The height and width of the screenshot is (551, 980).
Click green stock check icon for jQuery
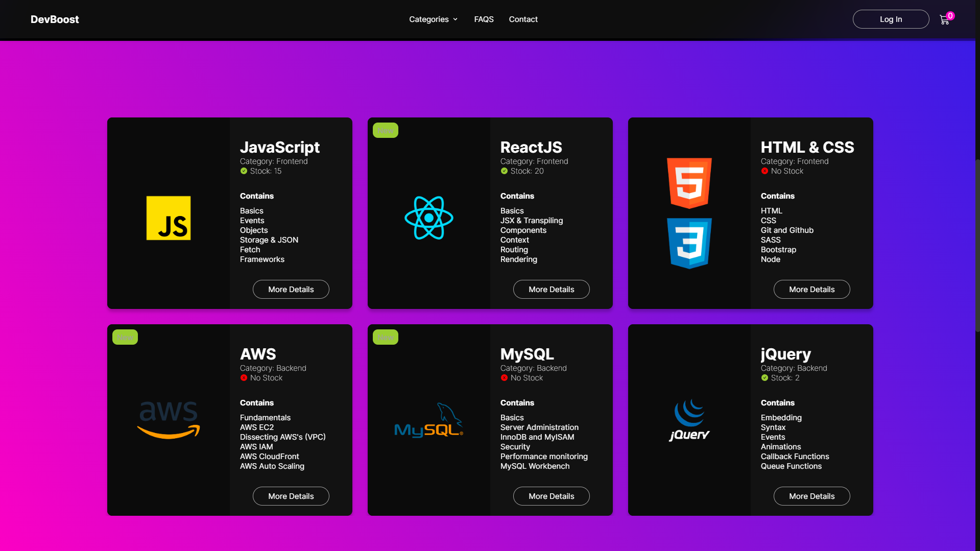tap(764, 378)
